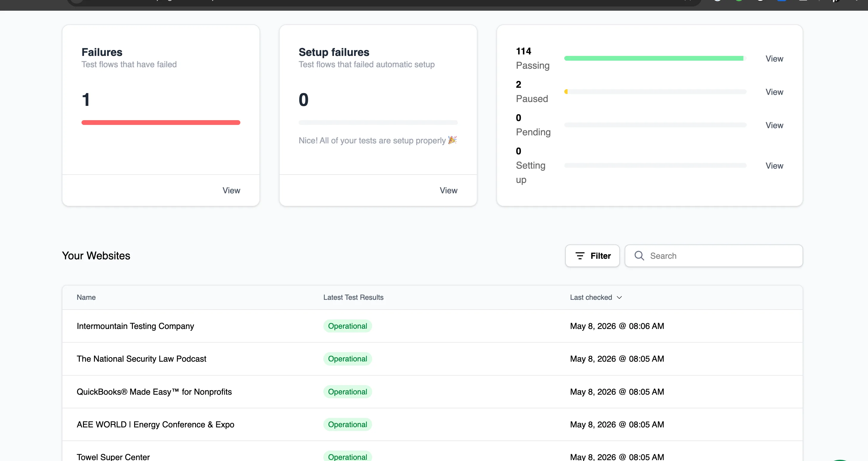Click Operational badge for QuickBooks Made Easy
868x461 pixels.
pos(348,392)
